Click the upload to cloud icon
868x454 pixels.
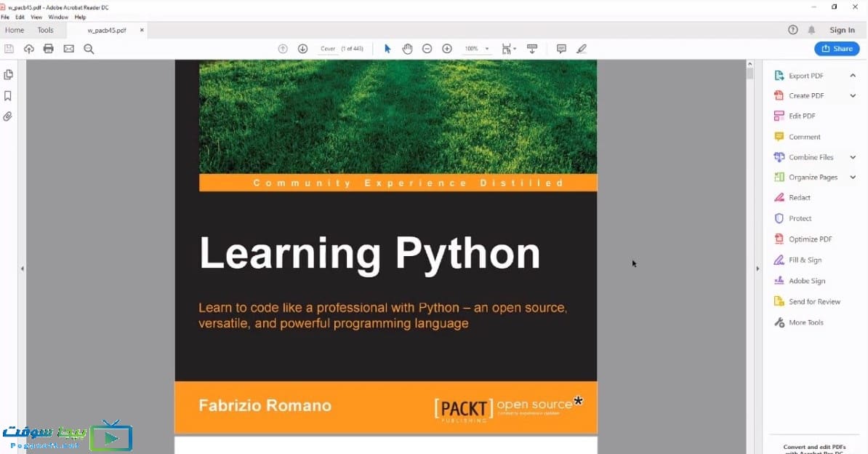coord(29,49)
